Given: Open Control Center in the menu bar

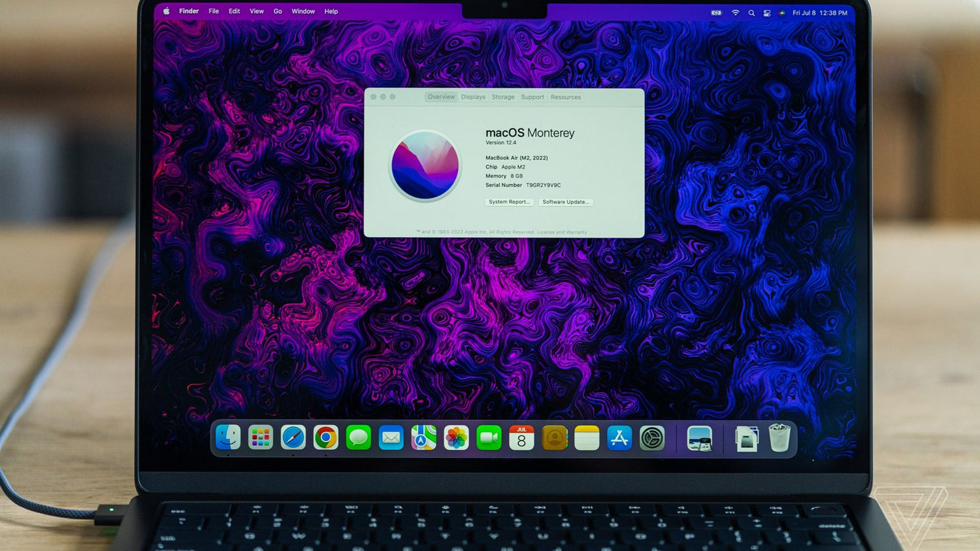Looking at the screenshot, I should coord(767,13).
